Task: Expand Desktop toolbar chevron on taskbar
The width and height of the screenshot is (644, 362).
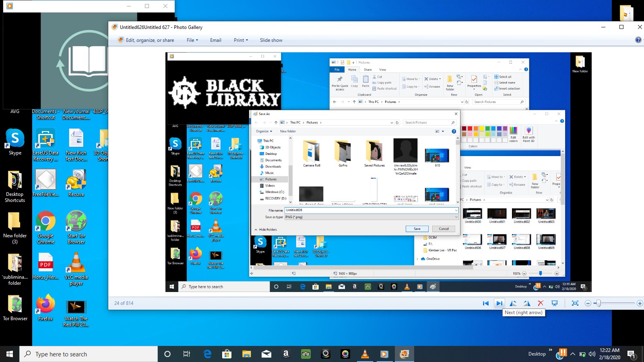Action: click(x=550, y=350)
